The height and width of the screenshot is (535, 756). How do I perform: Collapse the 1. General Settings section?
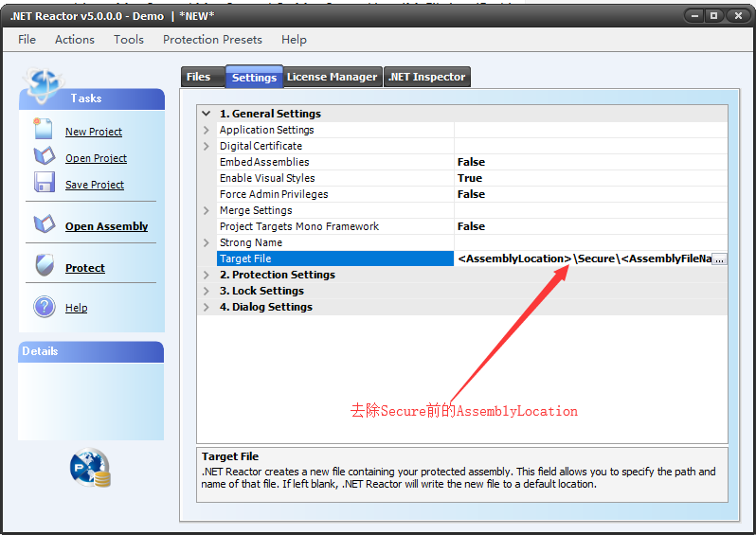[207, 114]
